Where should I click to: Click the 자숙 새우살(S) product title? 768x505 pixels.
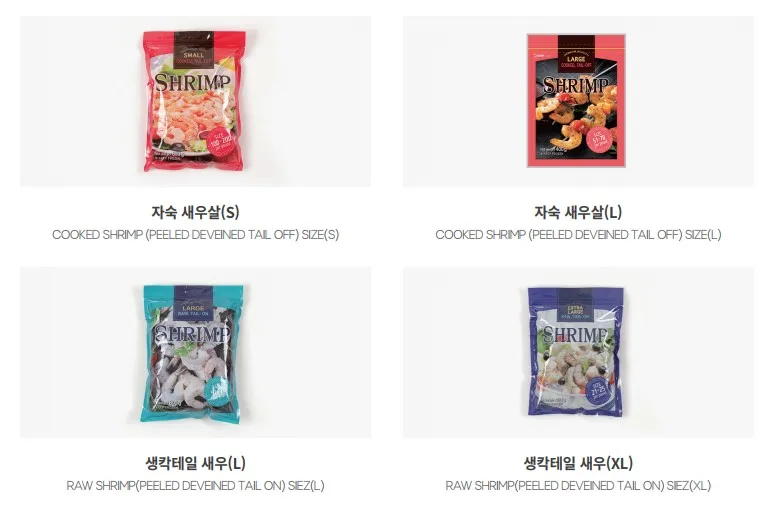(x=195, y=212)
